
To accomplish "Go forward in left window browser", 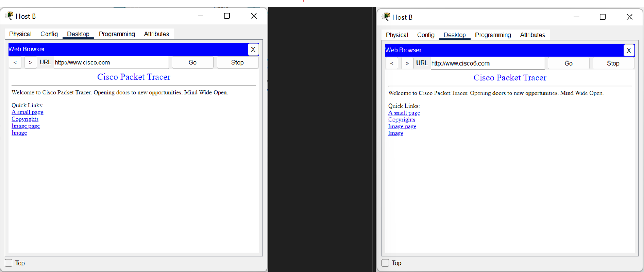I will 31,62.
